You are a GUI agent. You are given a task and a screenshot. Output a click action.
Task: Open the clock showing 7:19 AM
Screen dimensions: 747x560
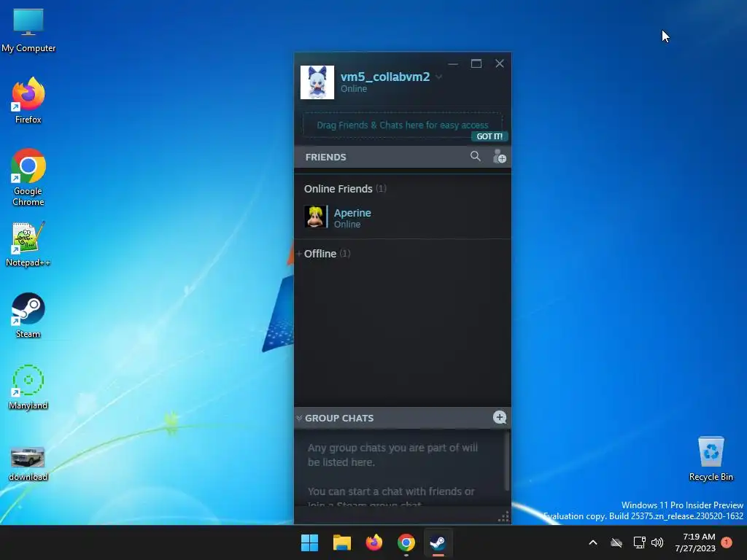(x=695, y=542)
